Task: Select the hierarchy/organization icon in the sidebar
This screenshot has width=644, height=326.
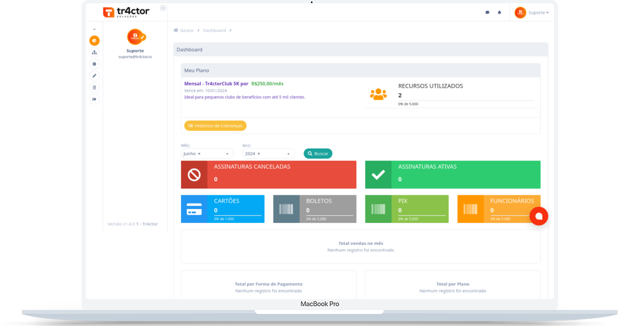Action: point(94,52)
